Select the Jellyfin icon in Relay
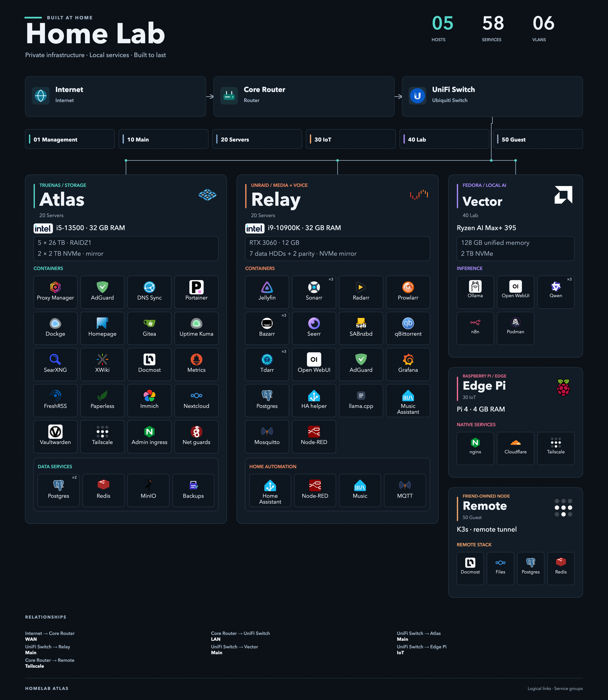This screenshot has height=700, width=608. [x=267, y=287]
